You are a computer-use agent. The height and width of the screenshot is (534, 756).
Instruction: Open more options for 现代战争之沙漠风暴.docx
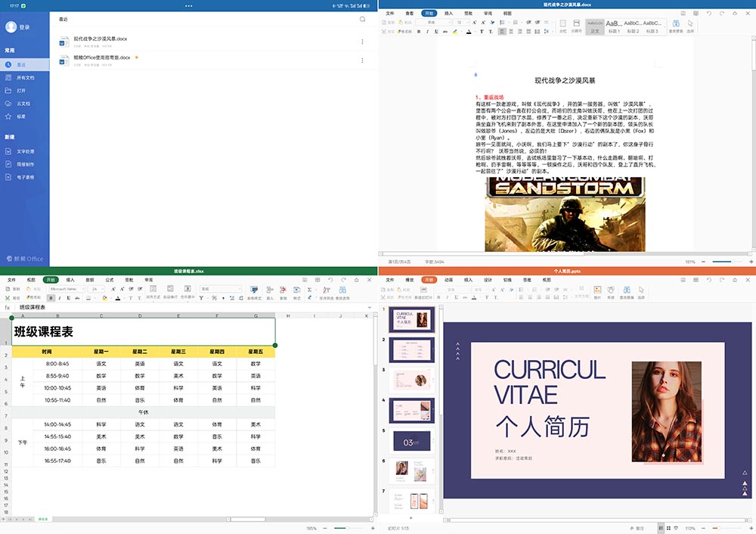[362, 42]
